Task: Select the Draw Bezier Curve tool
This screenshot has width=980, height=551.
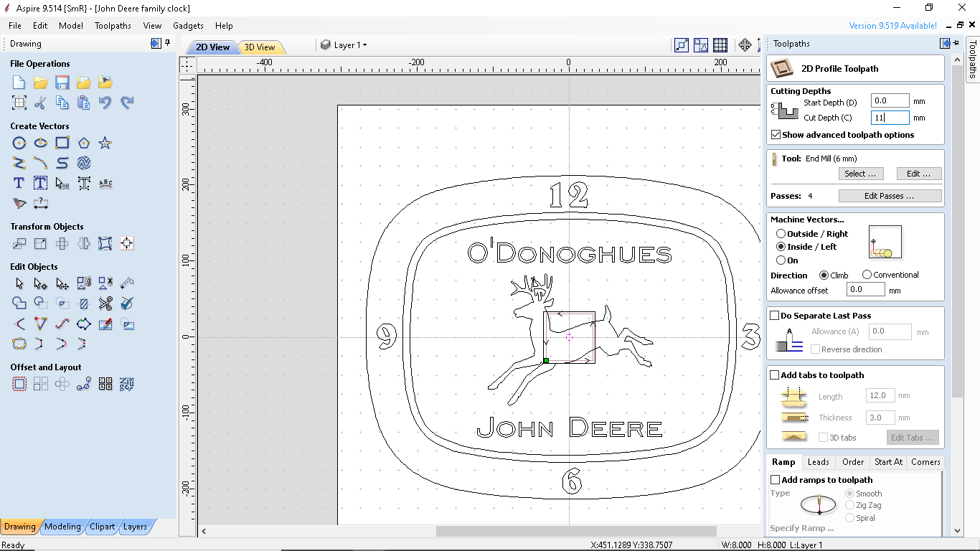Action: tap(41, 163)
